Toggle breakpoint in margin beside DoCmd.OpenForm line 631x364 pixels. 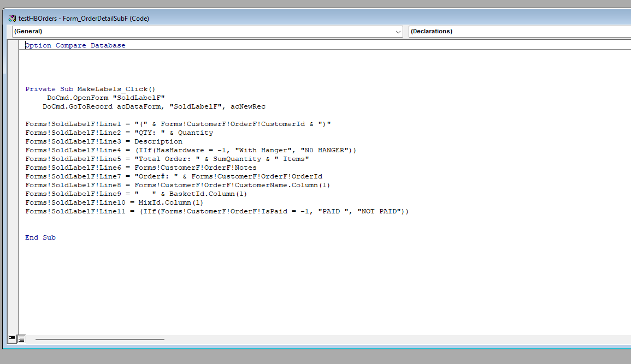(14, 98)
